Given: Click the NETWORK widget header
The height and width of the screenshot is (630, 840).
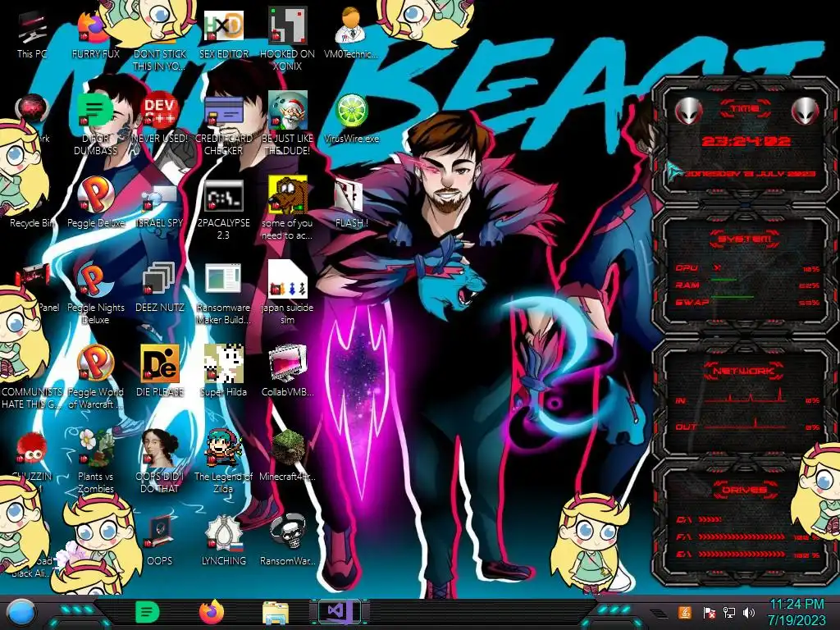Looking at the screenshot, I should click(x=743, y=371).
